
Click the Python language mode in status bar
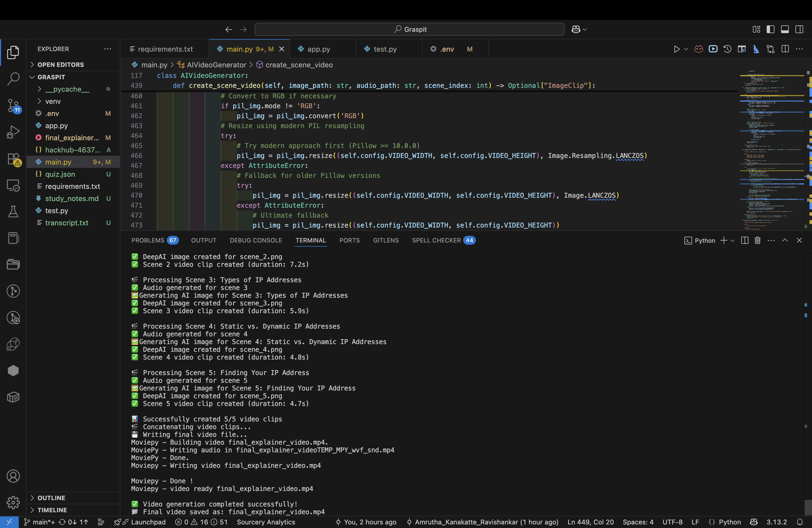(x=729, y=522)
